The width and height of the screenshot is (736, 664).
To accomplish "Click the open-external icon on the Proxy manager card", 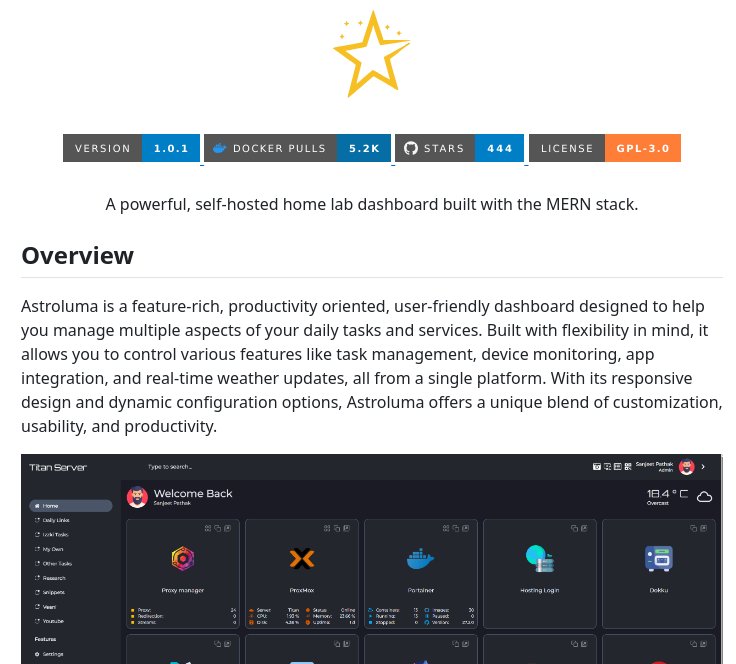I will (228, 528).
